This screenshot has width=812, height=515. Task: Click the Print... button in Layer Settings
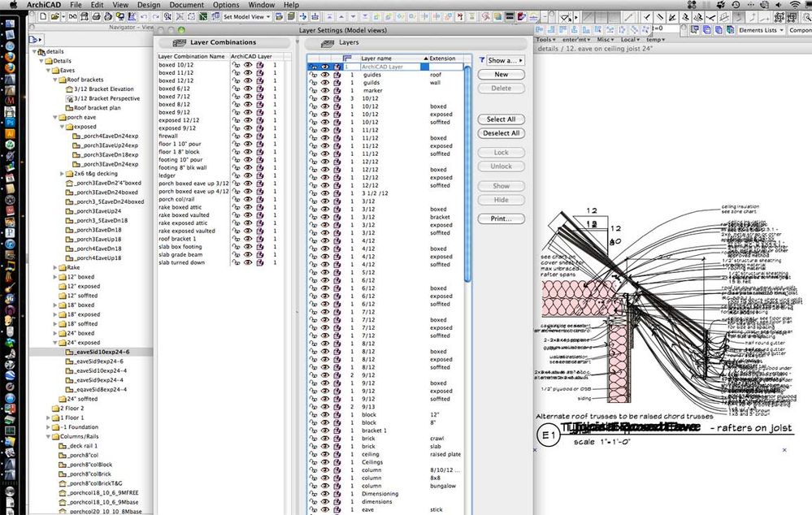pos(501,219)
